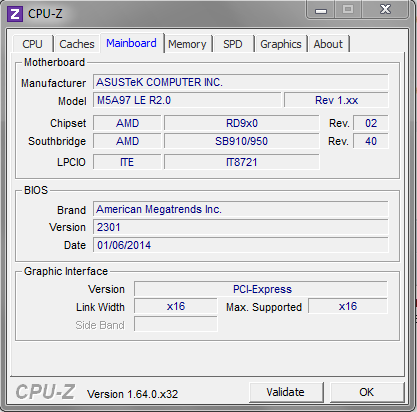Click the Validate button

pyautogui.click(x=286, y=392)
